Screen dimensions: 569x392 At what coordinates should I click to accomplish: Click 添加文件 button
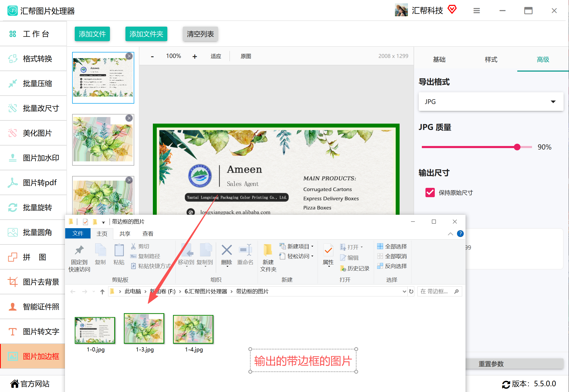click(92, 34)
